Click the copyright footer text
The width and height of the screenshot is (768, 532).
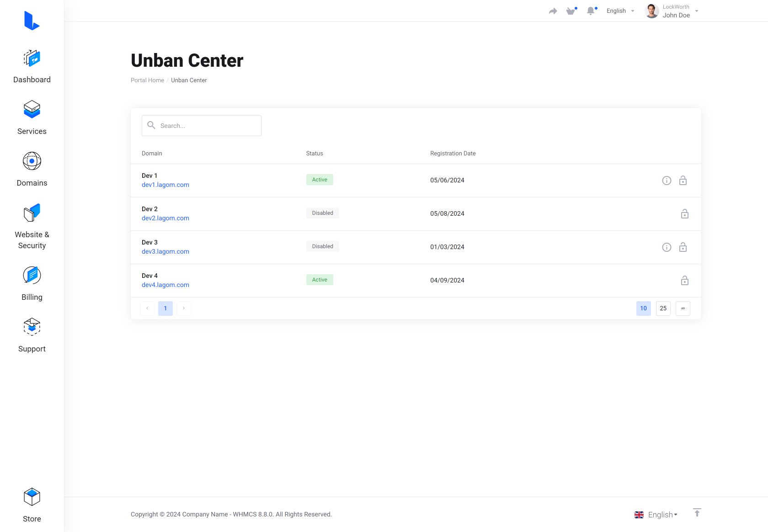coord(231,514)
